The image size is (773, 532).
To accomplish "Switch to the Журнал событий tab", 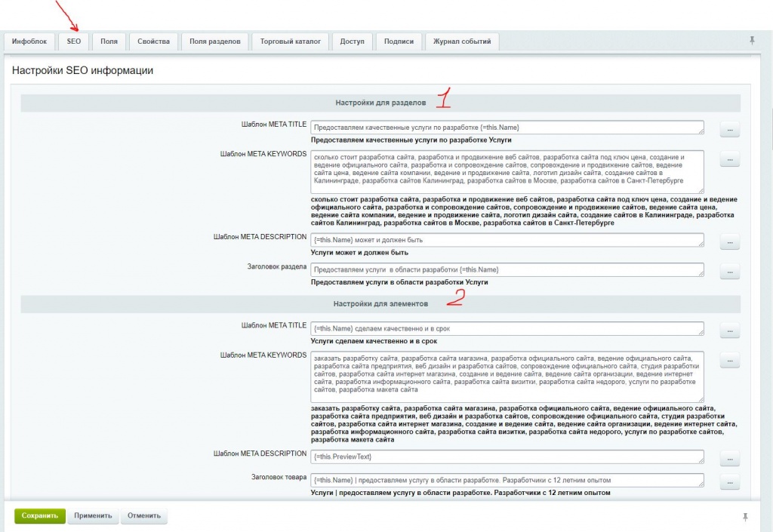I will click(461, 42).
